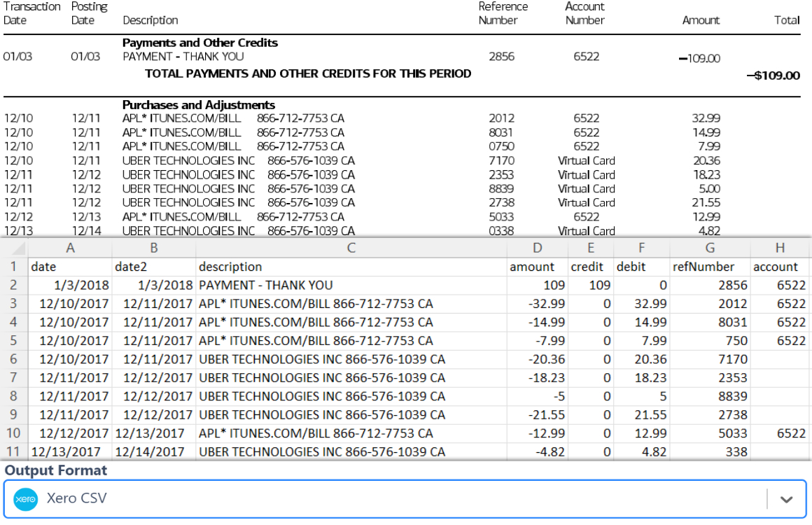Click refNumber cell '8839'
This screenshot has height=525, width=812.
pos(710,397)
